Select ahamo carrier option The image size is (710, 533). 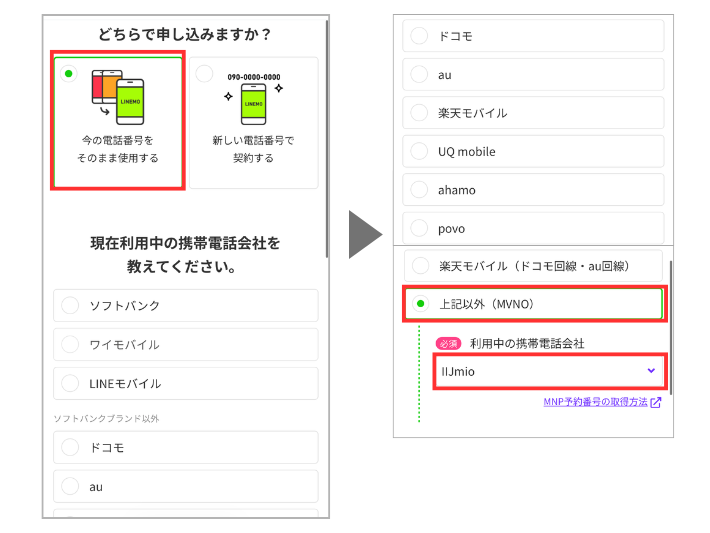(533, 190)
